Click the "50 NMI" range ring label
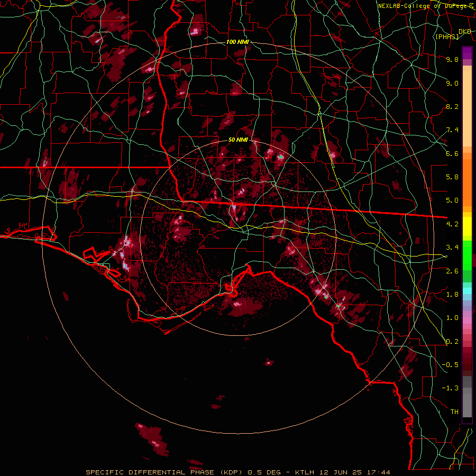The height and width of the screenshot is (476, 476). (x=238, y=140)
